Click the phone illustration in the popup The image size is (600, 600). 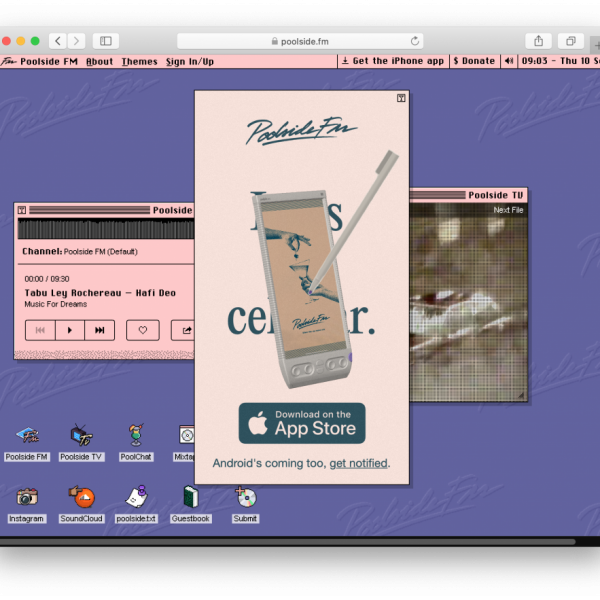pyautogui.click(x=302, y=289)
